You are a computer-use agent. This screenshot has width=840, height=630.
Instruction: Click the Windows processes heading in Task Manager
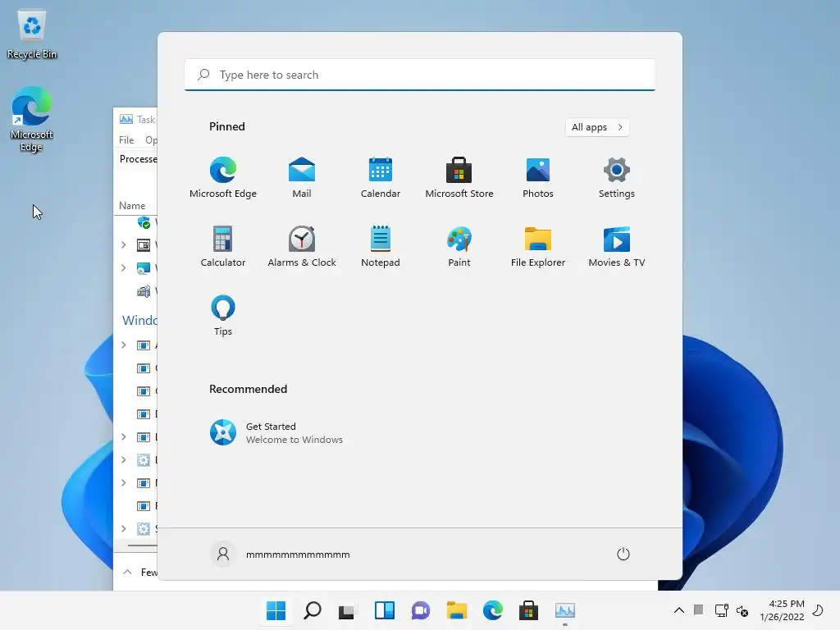tap(139, 321)
